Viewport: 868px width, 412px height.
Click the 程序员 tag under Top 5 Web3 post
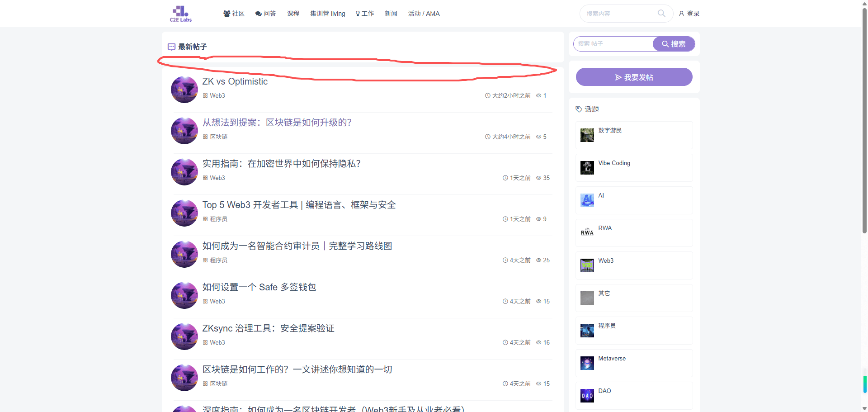pos(218,219)
